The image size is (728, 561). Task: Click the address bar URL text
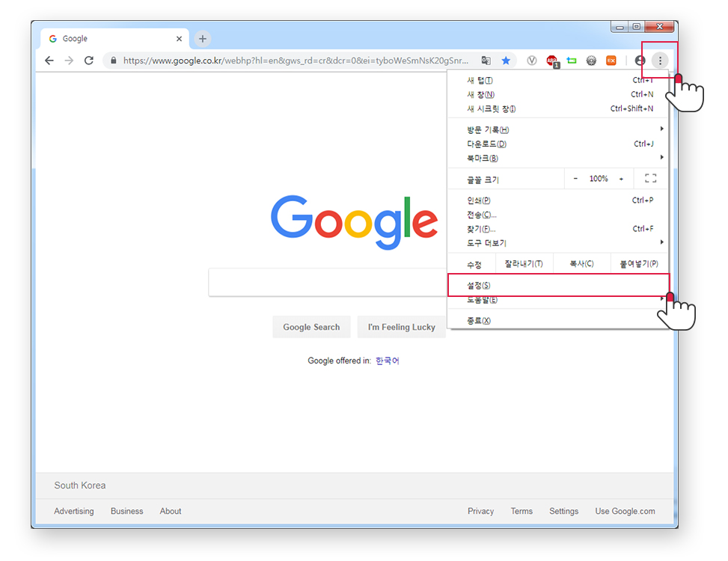(296, 61)
